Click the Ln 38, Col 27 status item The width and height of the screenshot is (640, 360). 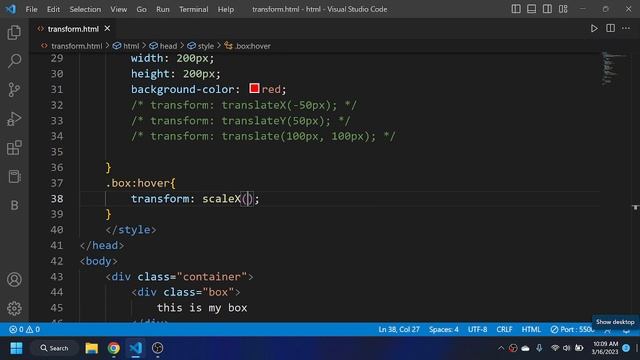(x=399, y=329)
